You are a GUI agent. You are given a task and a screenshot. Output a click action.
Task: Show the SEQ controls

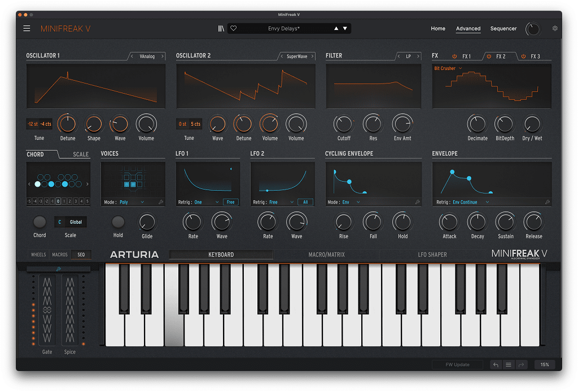tap(81, 254)
